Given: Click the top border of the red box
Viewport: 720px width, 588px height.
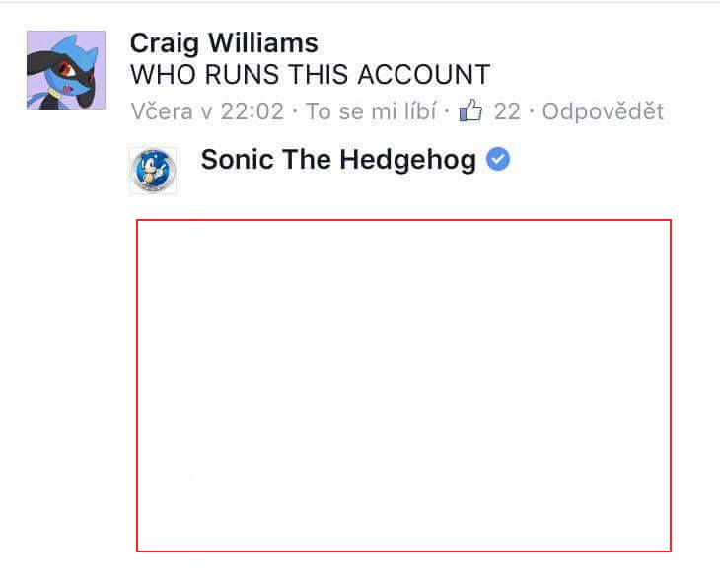Looking at the screenshot, I should [403, 220].
